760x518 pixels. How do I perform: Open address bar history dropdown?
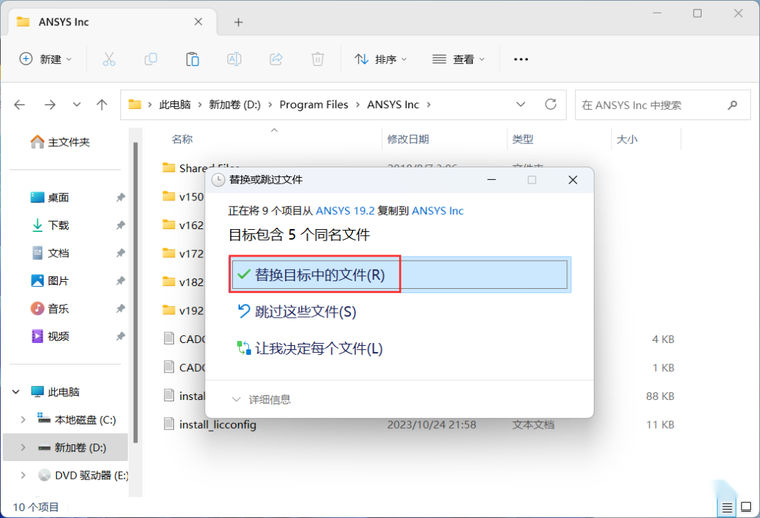pos(521,104)
